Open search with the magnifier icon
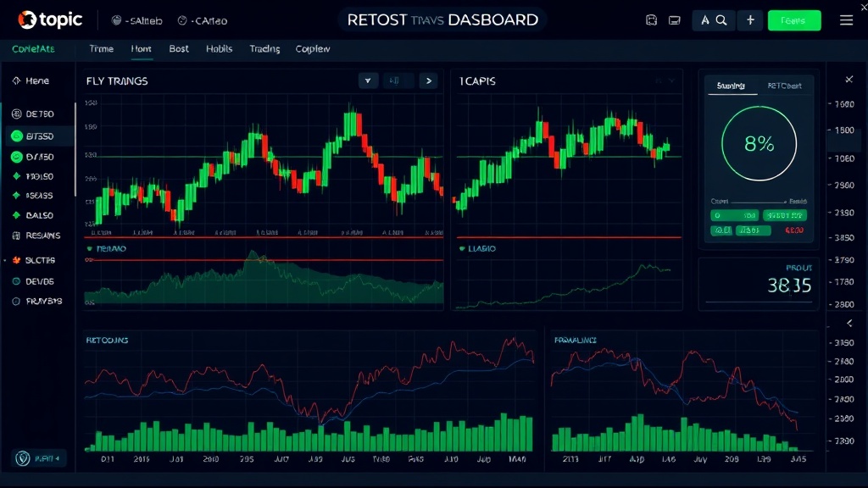868x488 pixels. (x=721, y=20)
